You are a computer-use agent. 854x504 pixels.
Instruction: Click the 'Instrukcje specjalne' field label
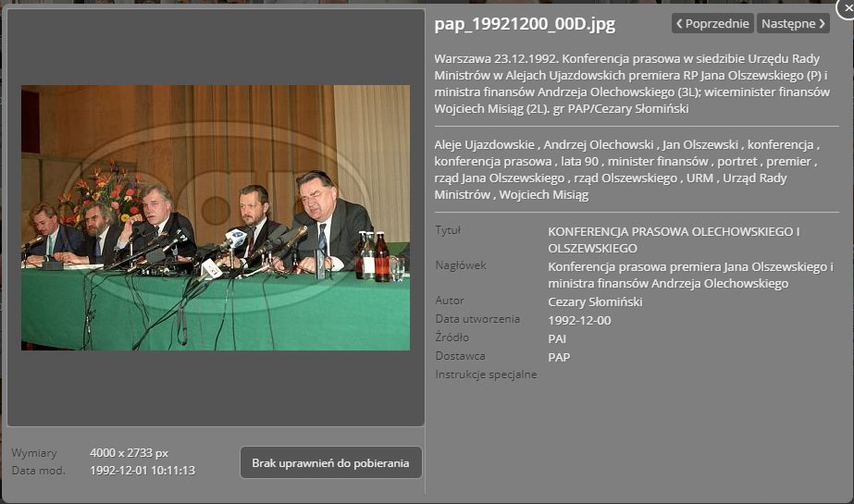pos(486,375)
